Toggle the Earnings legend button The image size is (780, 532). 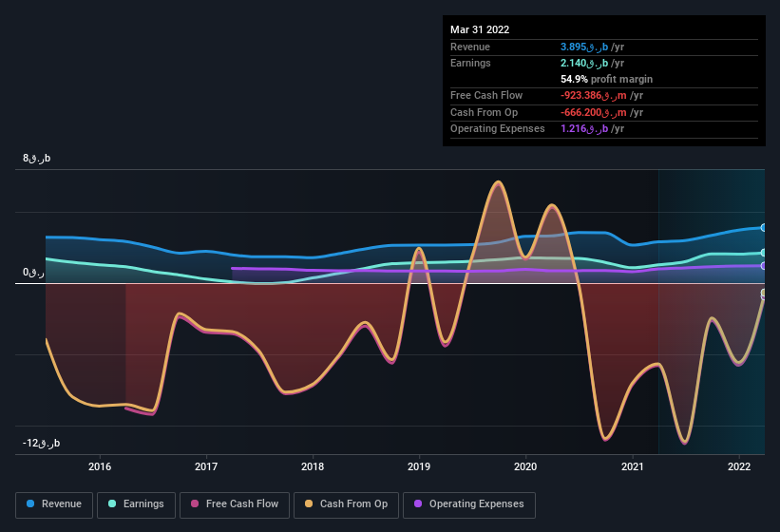tap(137, 504)
